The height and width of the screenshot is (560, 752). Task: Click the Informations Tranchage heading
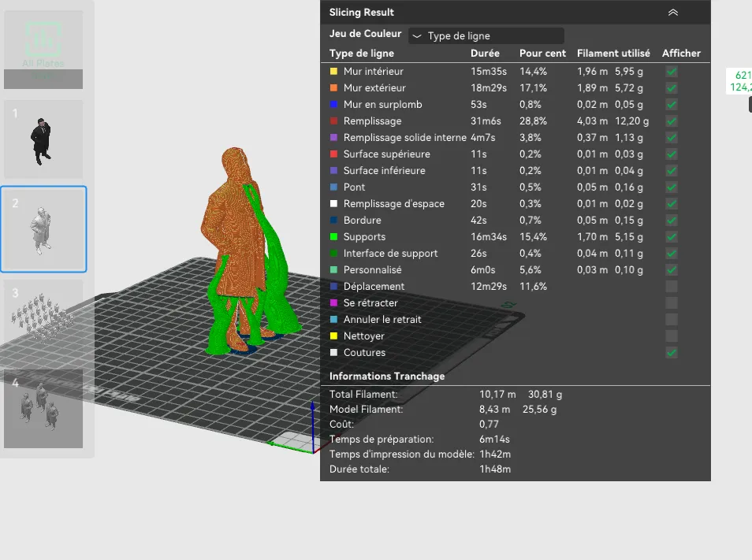387,376
